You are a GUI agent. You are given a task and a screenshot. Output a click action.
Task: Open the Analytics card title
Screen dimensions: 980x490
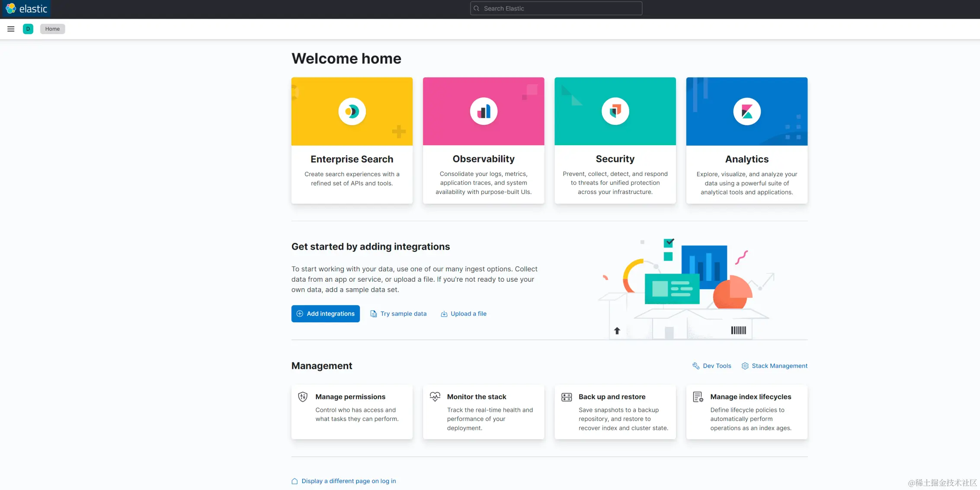point(747,159)
